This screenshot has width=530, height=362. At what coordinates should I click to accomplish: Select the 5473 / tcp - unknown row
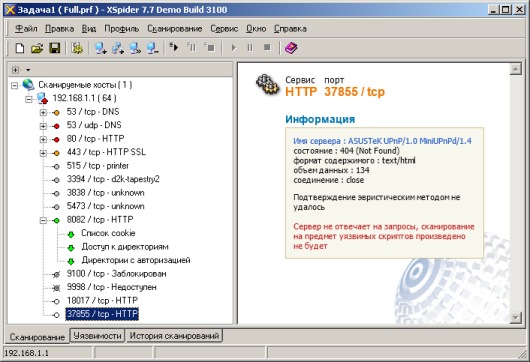[105, 206]
